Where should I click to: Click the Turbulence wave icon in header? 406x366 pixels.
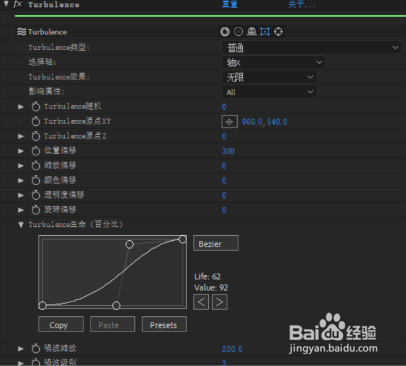(22, 32)
